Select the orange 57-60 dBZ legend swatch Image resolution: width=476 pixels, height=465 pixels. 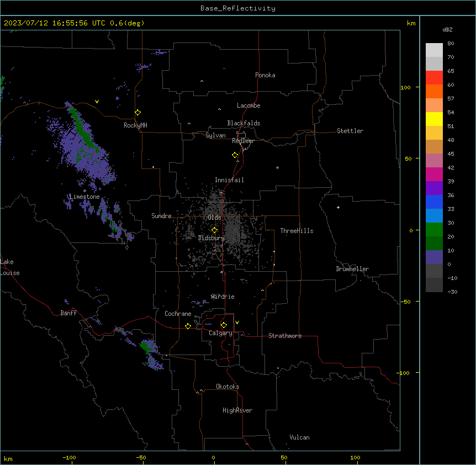coord(434,91)
